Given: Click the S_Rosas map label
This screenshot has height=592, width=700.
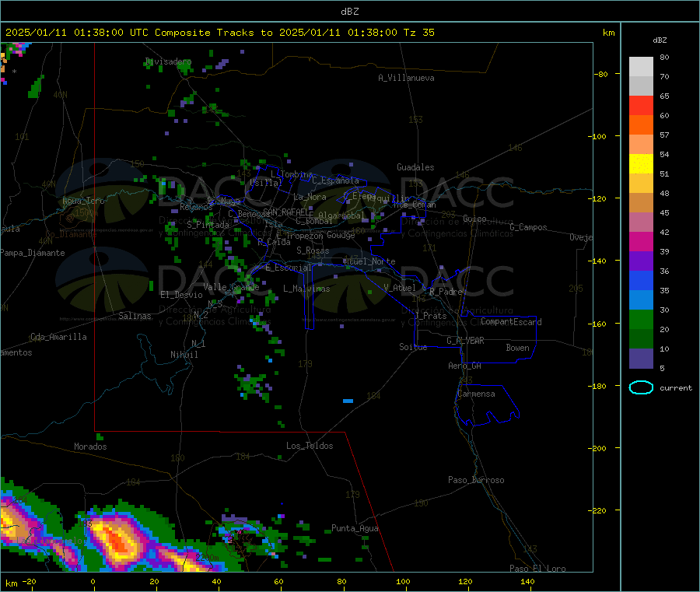Looking at the screenshot, I should tap(313, 250).
